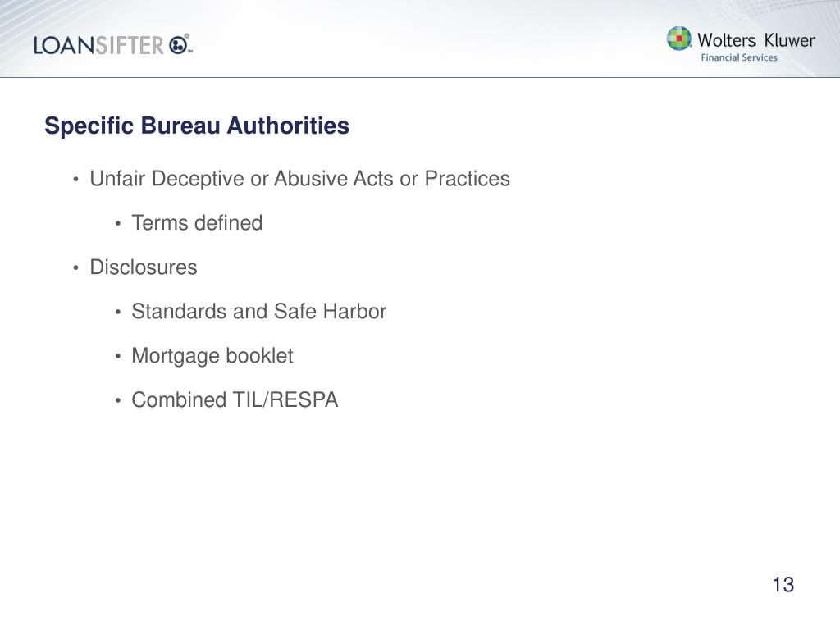
Task: Click the Terms defined sub-bullet
Action: (197, 223)
